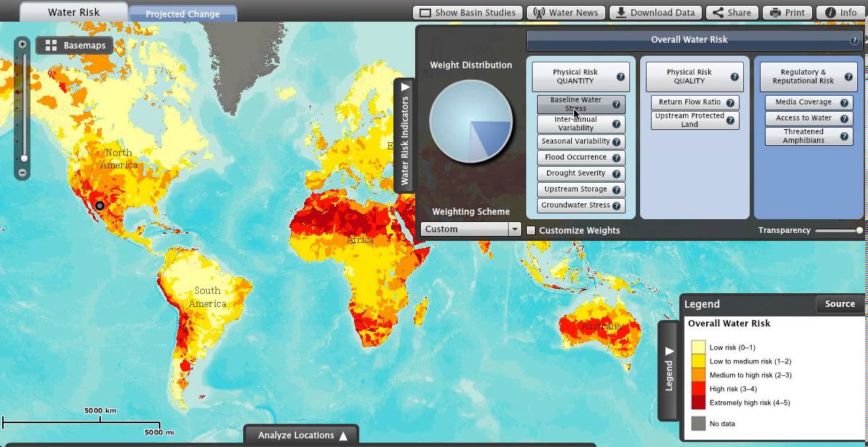Screen dimensions: 868x447
Task: Expand the Analyze Locations panel
Action: tap(302, 435)
